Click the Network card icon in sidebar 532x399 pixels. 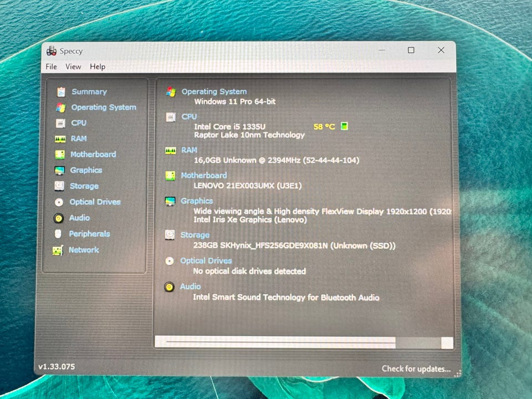pyautogui.click(x=58, y=250)
